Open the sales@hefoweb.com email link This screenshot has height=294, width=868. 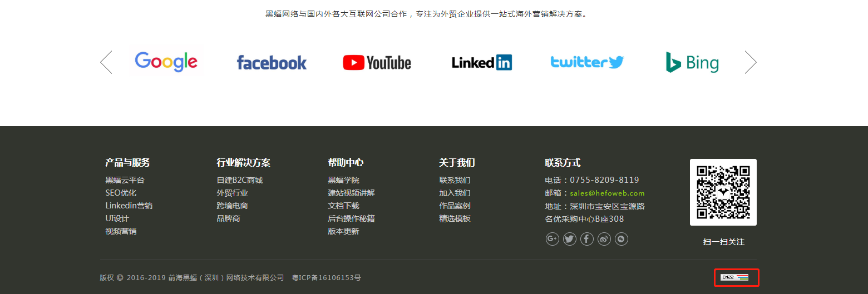(x=607, y=193)
